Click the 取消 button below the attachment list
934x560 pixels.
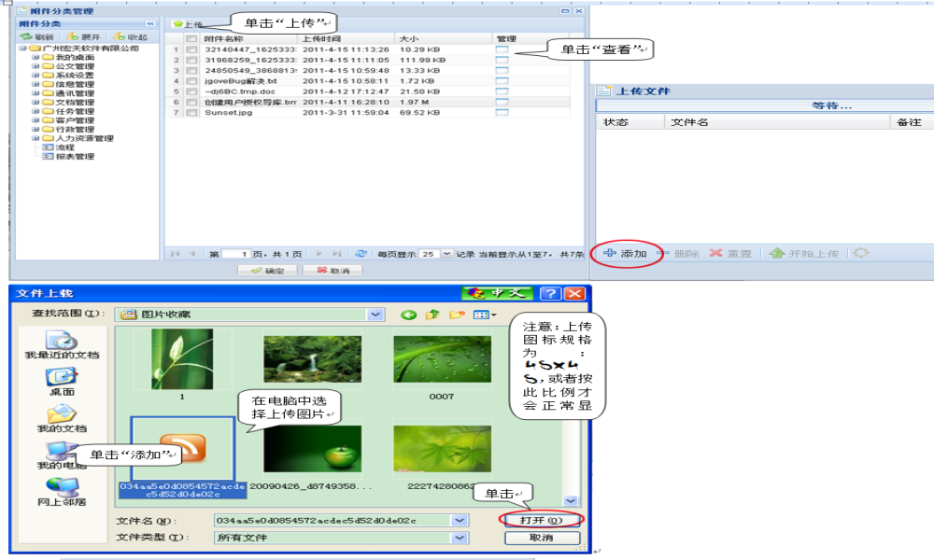[x=333, y=270]
